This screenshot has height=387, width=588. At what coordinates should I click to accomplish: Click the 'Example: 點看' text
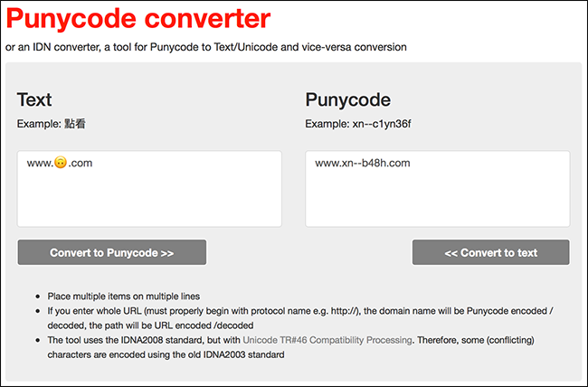[x=52, y=124]
